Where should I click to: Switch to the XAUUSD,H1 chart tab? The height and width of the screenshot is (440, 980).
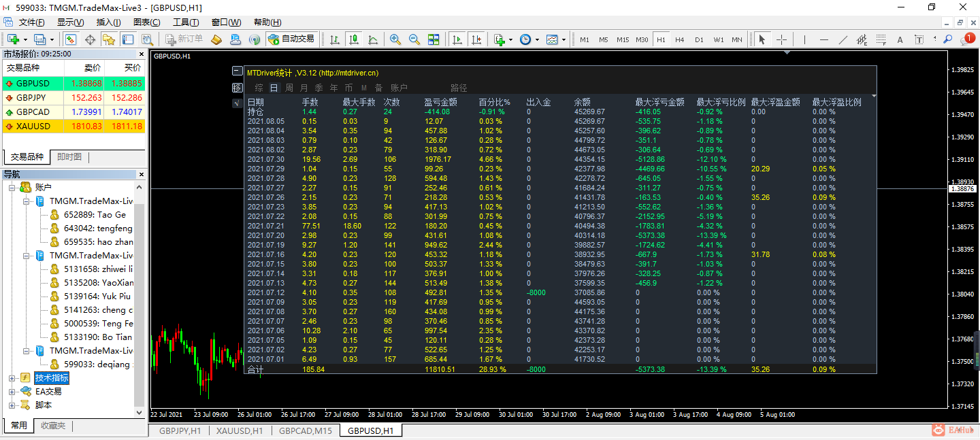tap(239, 430)
